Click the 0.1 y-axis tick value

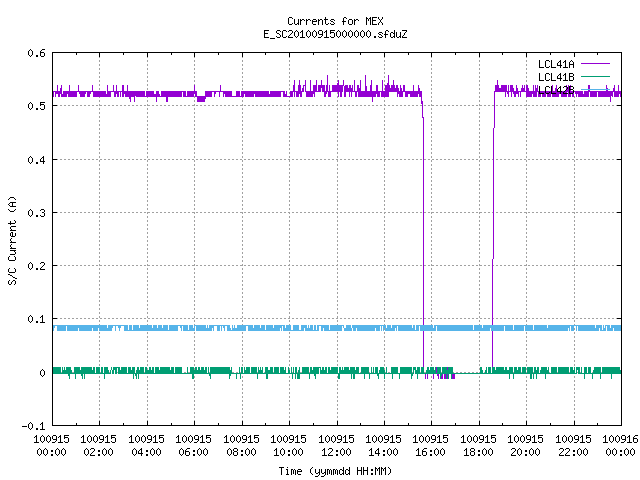[36, 319]
